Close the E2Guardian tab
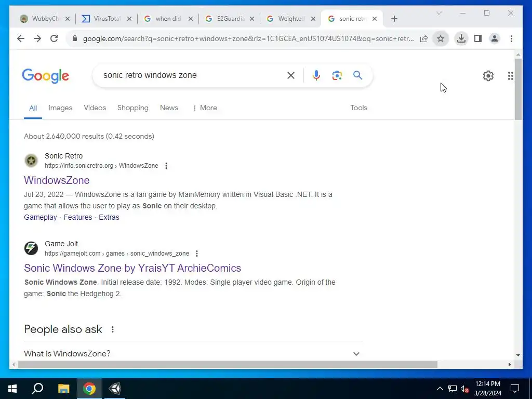The height and width of the screenshot is (399, 532). click(252, 19)
